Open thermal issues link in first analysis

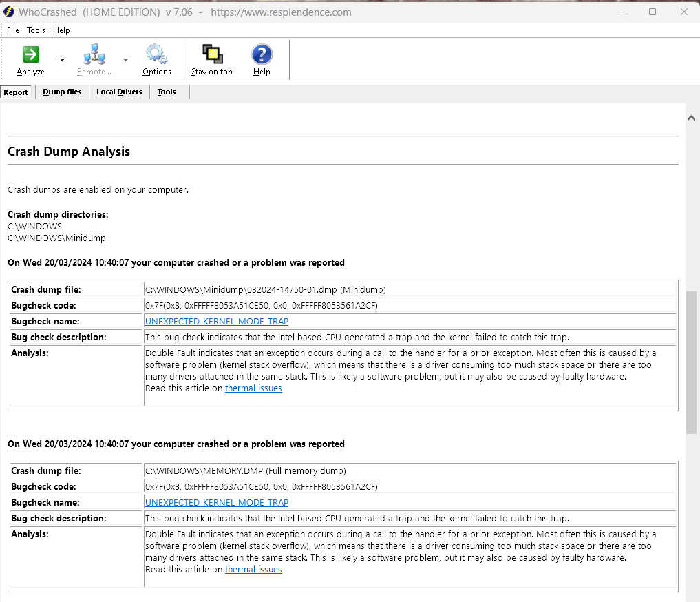tap(253, 388)
